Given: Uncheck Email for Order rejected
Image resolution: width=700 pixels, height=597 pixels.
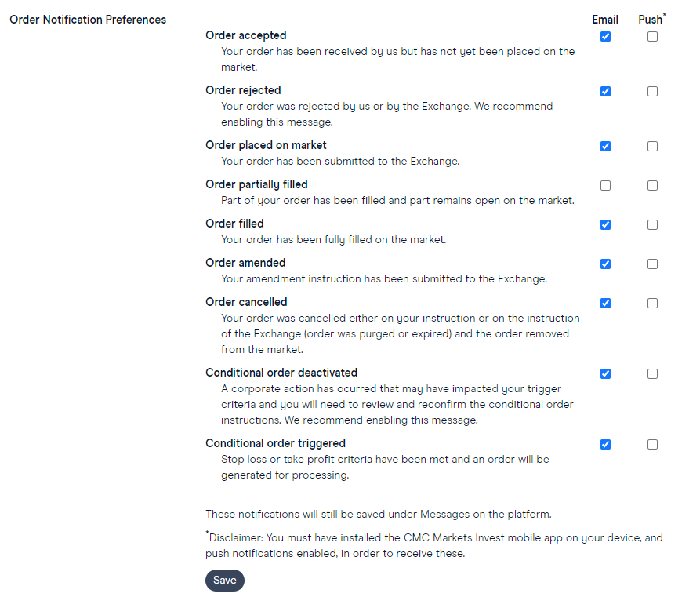Looking at the screenshot, I should tap(605, 91).
